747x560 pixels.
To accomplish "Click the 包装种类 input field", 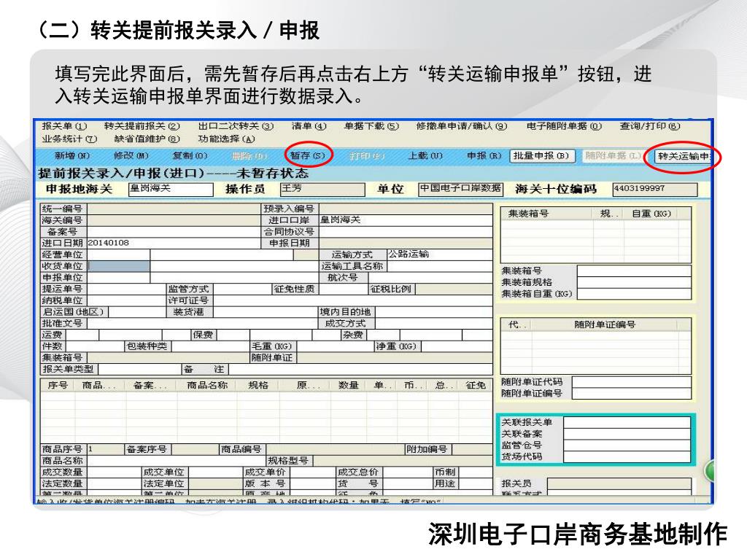I will [210, 346].
